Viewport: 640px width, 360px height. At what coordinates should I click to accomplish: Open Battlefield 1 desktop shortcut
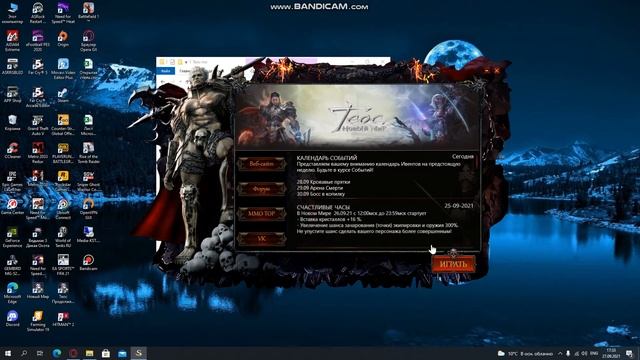point(88,13)
